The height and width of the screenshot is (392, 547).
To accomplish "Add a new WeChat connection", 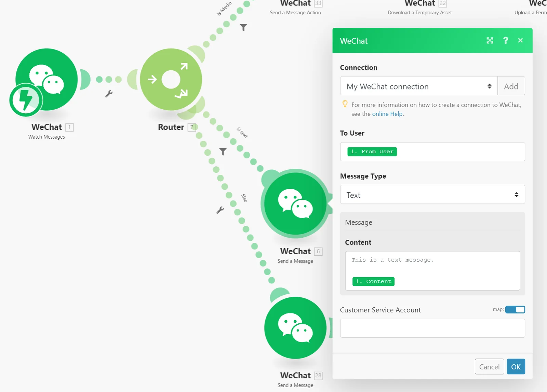I will [511, 86].
